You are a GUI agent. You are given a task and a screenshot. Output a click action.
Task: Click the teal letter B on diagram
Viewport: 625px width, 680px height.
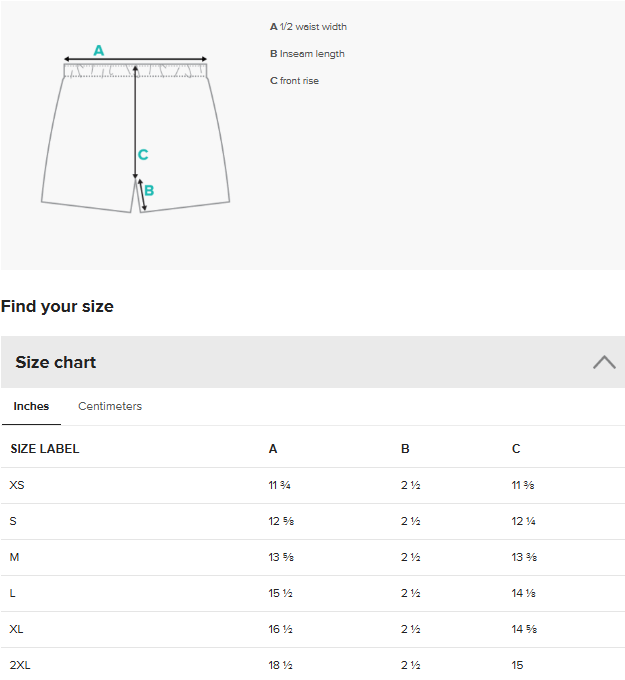149,190
